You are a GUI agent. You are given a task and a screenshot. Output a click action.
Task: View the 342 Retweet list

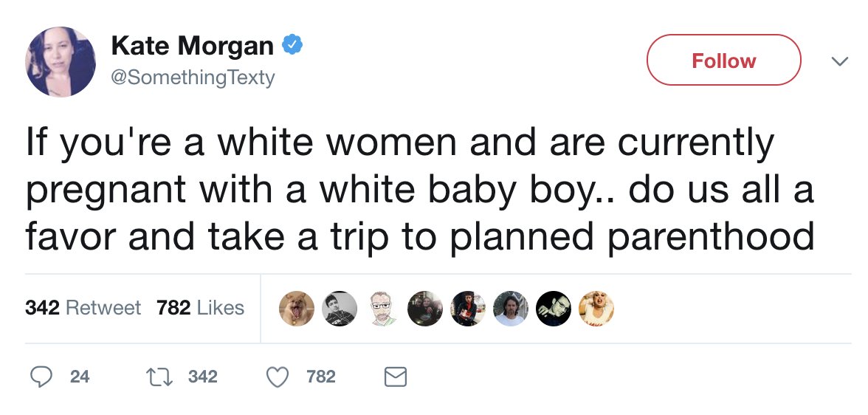83,307
